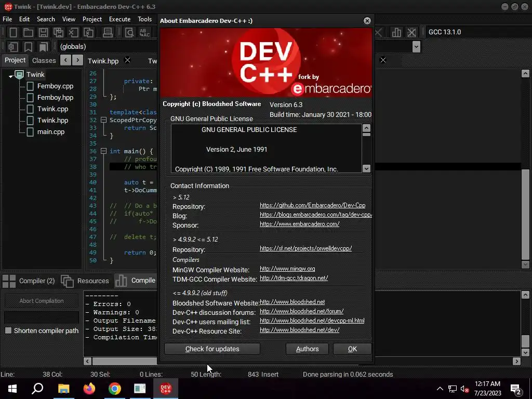Open the Search menu
The image size is (532, 399).
pyautogui.click(x=46, y=19)
